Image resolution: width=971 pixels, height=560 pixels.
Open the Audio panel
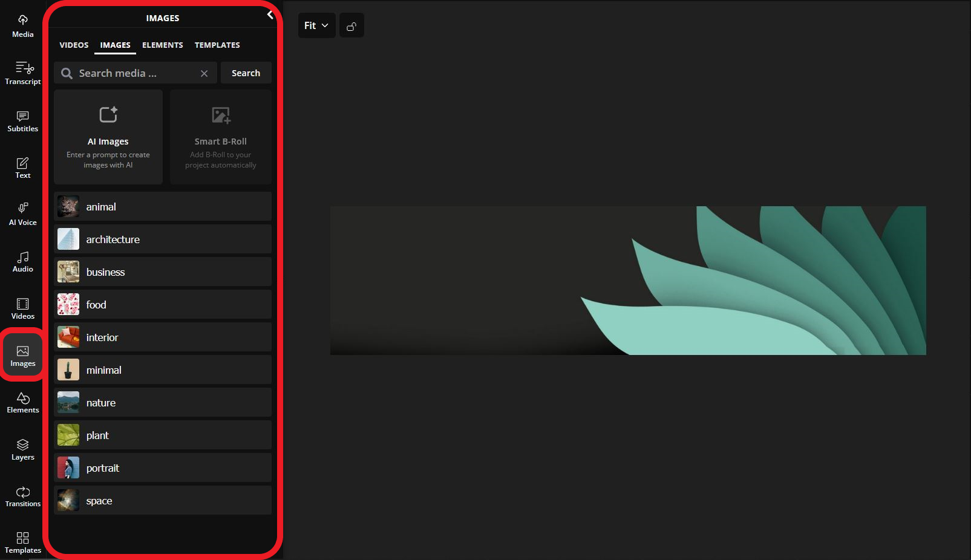pyautogui.click(x=22, y=261)
